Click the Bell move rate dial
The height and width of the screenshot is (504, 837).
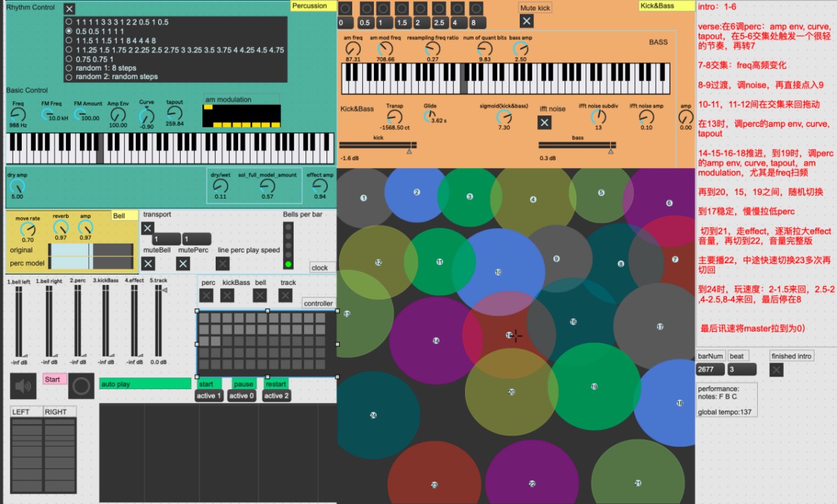(28, 230)
